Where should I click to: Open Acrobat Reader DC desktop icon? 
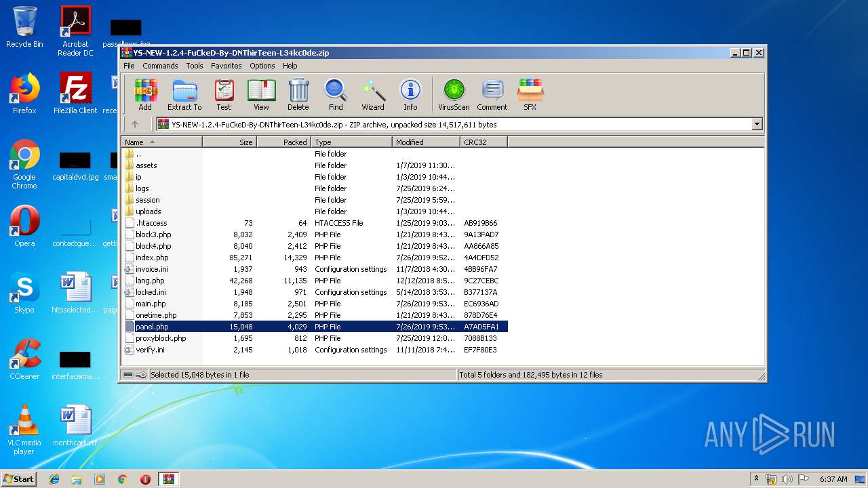tap(75, 31)
